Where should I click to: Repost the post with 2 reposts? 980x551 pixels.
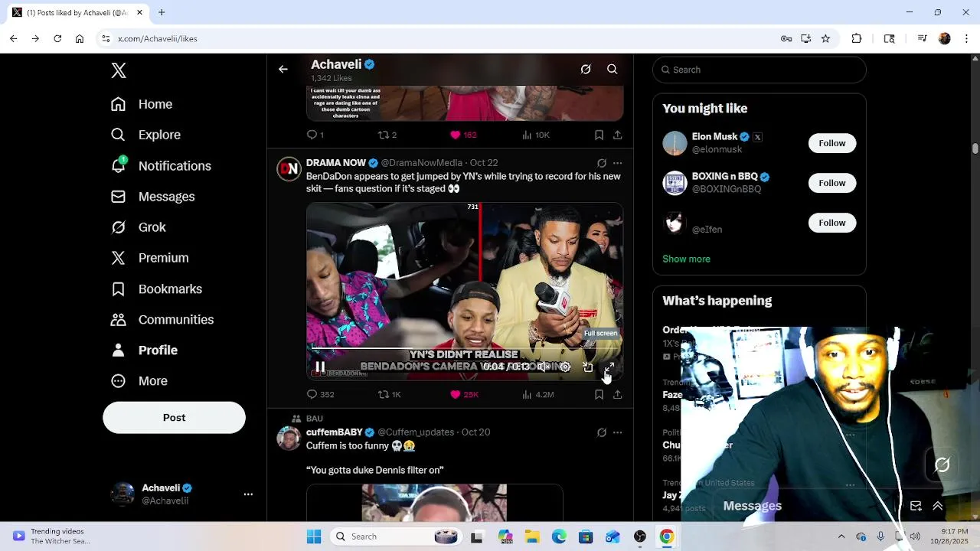387,135
